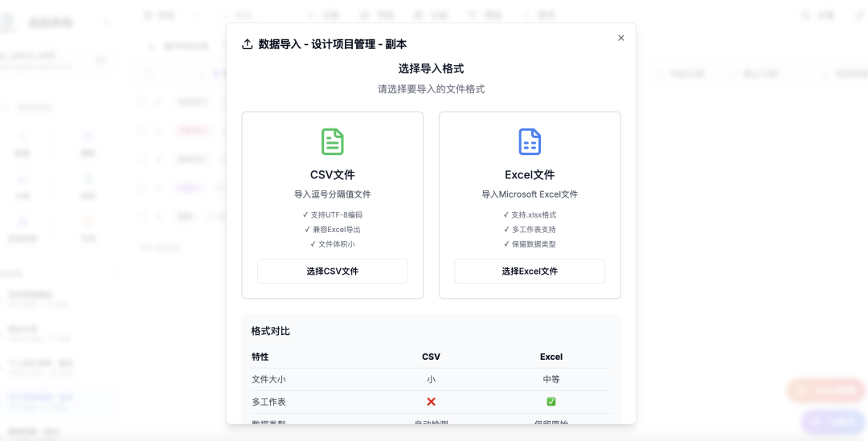Screen dimensions: 868x441
Task: Click the CSV文件 card title
Action: [333, 175]
